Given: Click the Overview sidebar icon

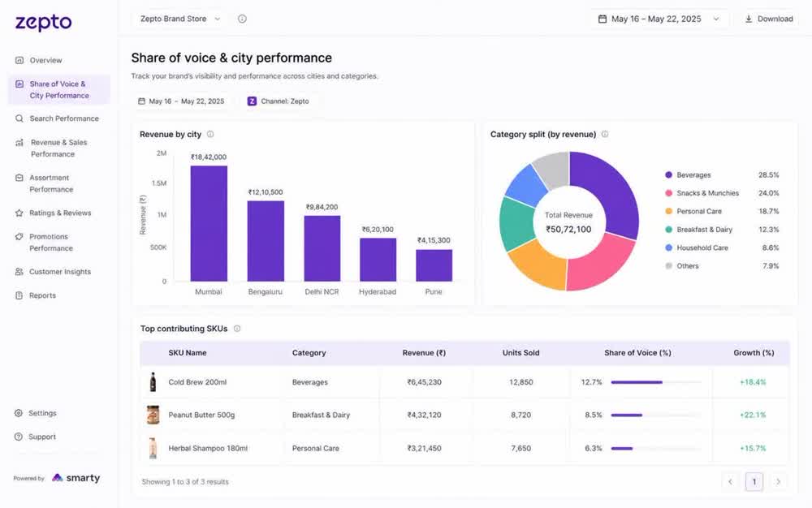Looking at the screenshot, I should pyautogui.click(x=19, y=60).
